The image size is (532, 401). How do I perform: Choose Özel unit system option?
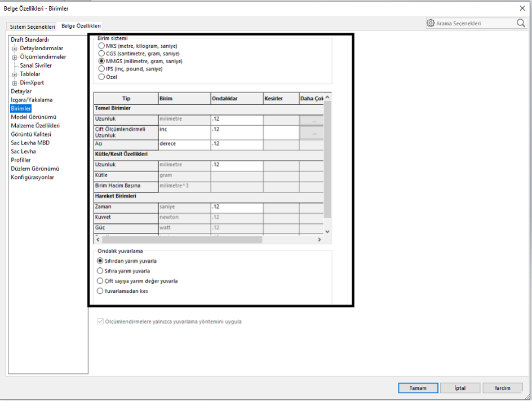[x=101, y=77]
